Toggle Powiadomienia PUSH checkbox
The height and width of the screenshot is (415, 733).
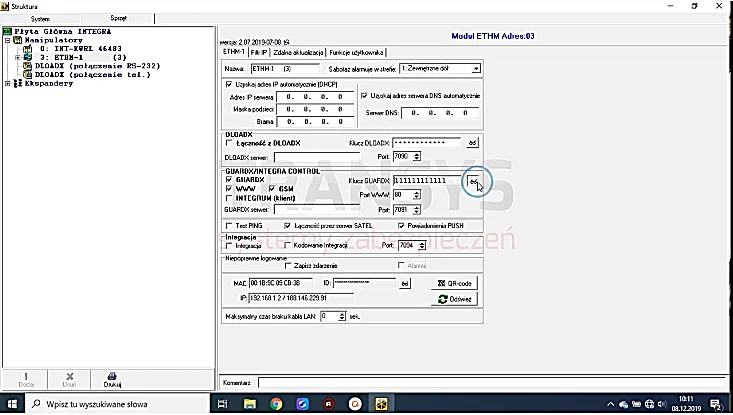pos(401,226)
